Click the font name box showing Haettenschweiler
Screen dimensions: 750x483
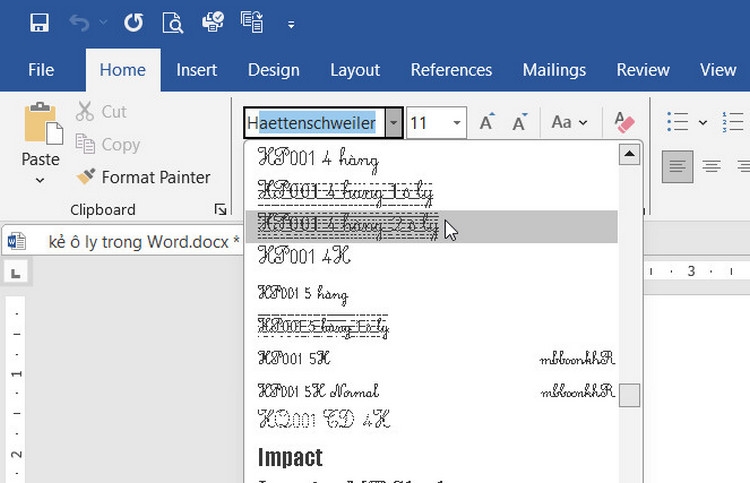point(315,123)
